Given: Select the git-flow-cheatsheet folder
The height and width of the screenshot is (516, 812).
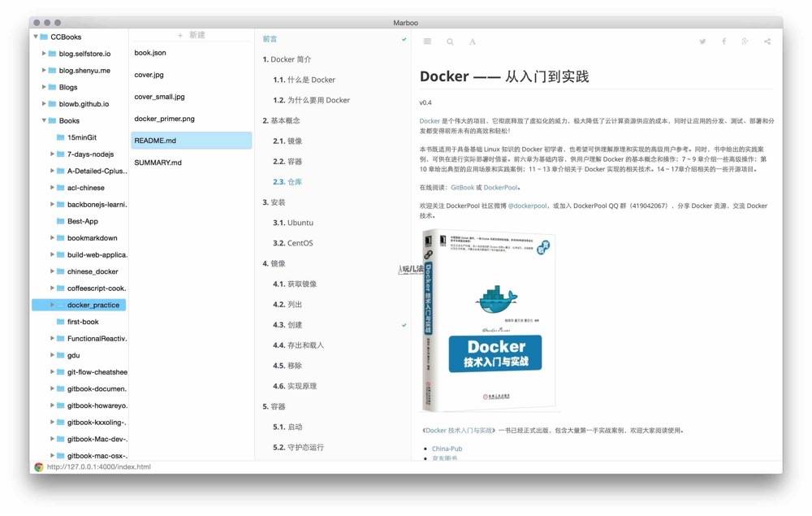Looking at the screenshot, I should point(97,372).
